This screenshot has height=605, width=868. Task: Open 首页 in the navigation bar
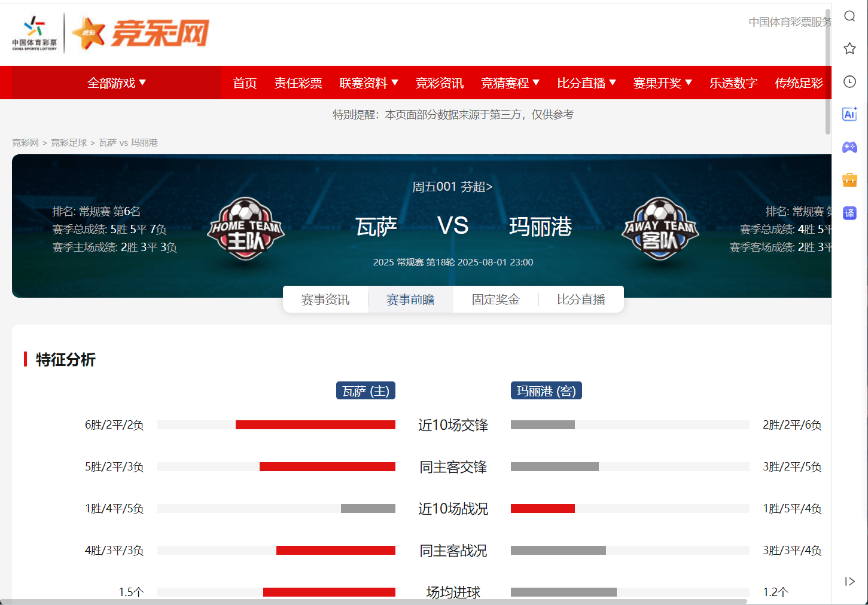click(245, 83)
